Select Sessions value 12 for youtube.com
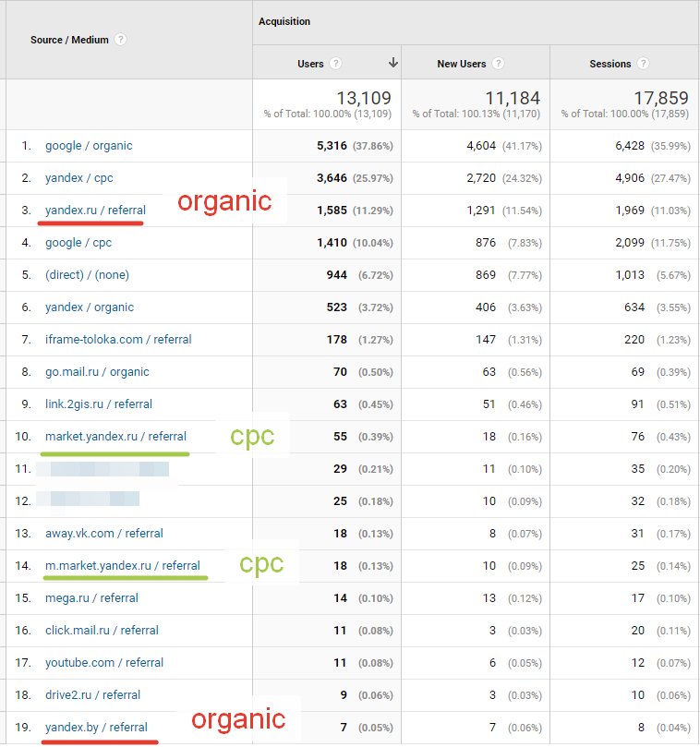The height and width of the screenshot is (747, 700). coord(637,663)
